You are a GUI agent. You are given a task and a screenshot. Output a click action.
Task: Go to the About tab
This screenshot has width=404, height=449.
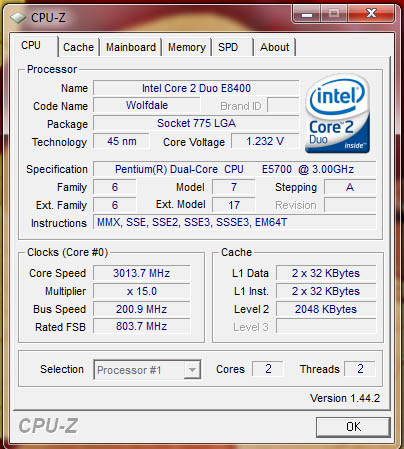click(x=275, y=47)
